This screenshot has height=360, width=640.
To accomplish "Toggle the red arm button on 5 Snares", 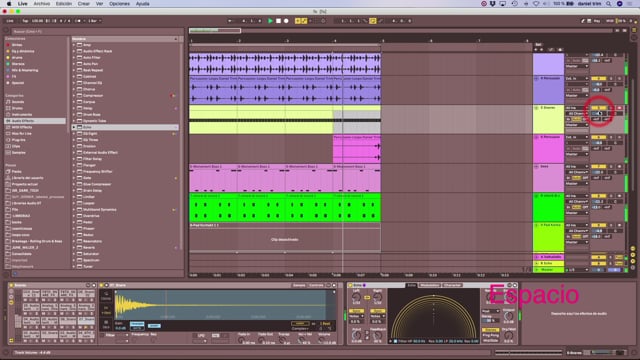I will 619,108.
